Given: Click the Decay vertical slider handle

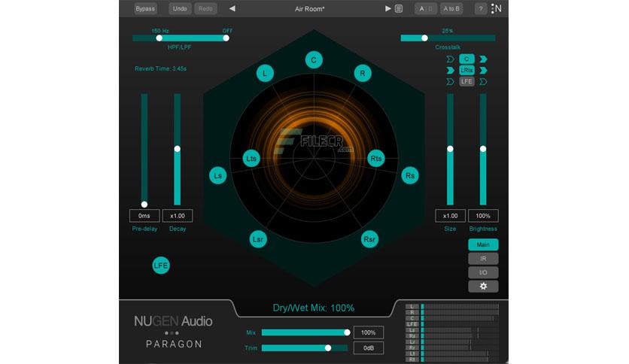Looking at the screenshot, I should pos(178,149).
